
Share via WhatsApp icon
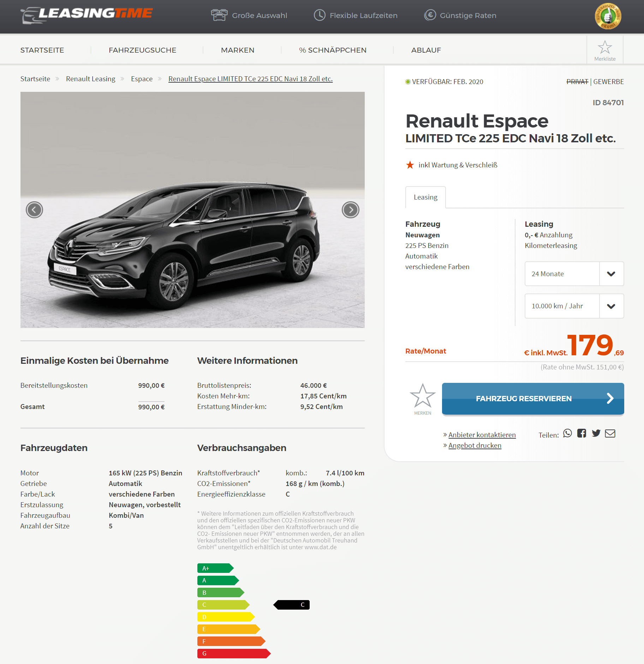[x=567, y=433]
